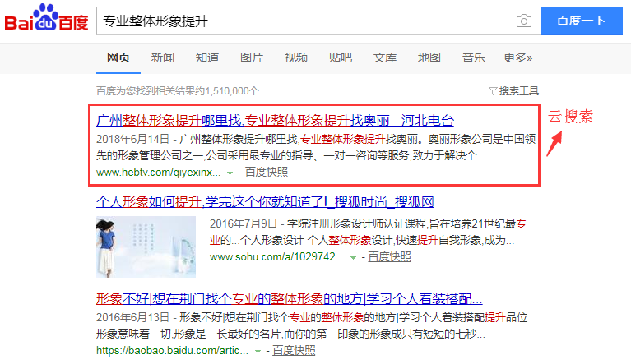Open the 个人形象如何提升 Sohu result title

[265, 201]
